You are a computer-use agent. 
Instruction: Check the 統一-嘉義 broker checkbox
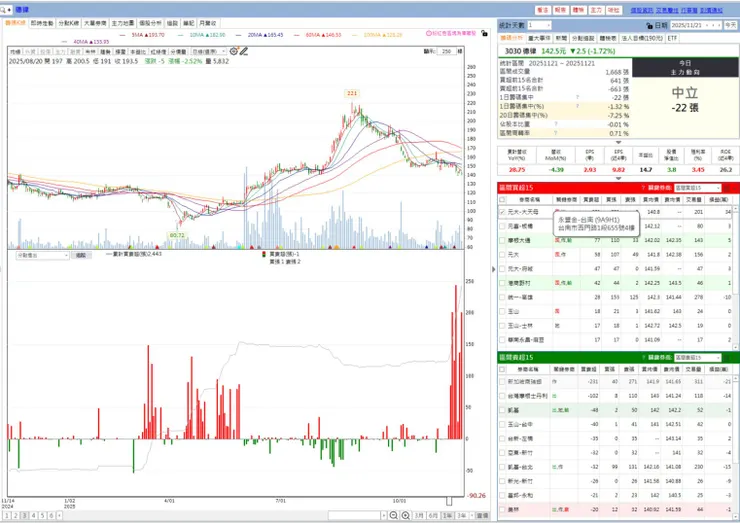click(x=502, y=297)
